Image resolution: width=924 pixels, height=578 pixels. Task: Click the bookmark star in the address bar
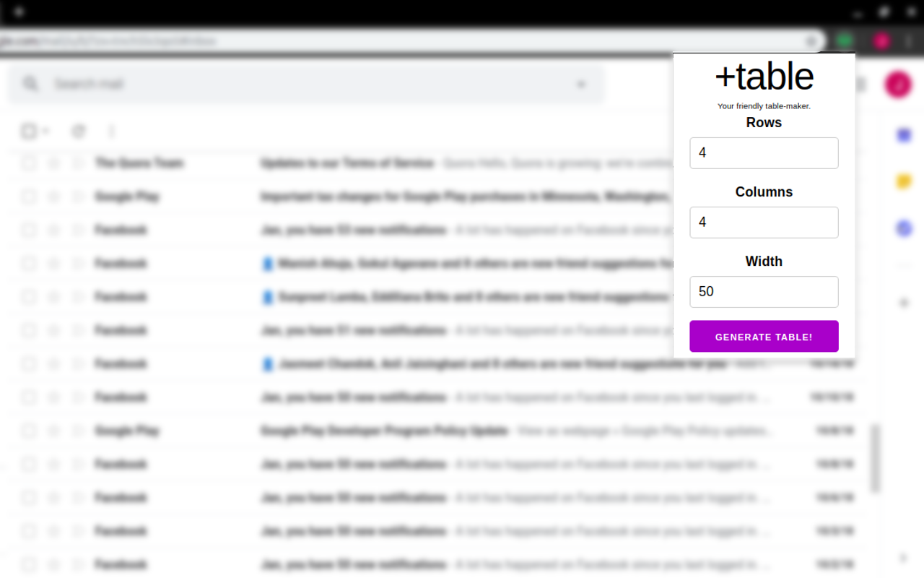[811, 41]
